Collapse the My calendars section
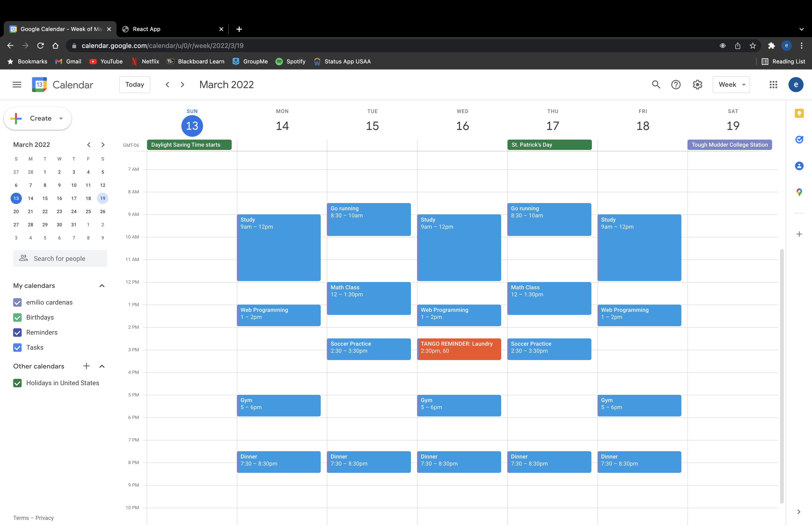Viewport: 812px width, 525px height. (x=101, y=286)
